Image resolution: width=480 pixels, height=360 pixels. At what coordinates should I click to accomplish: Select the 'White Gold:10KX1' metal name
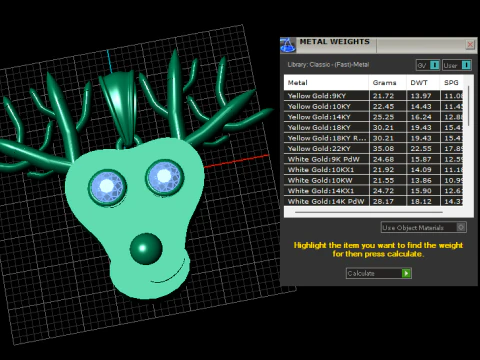click(321, 170)
